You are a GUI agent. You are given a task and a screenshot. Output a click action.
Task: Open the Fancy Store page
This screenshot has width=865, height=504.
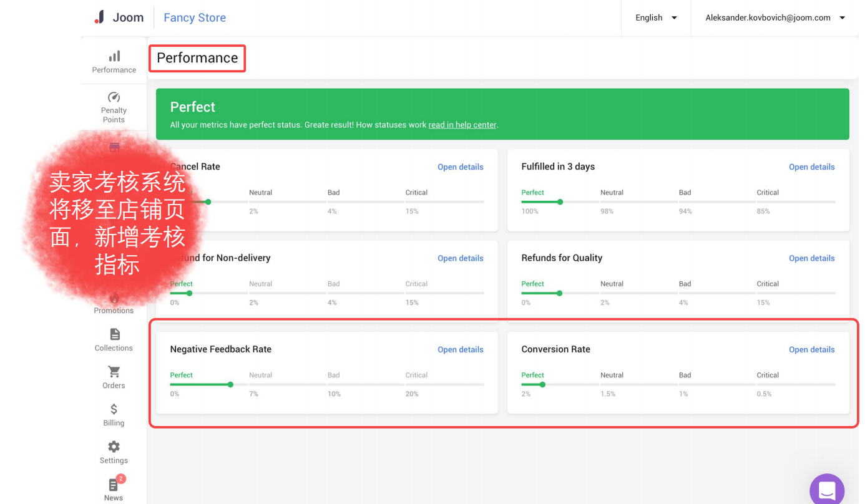[x=194, y=17]
